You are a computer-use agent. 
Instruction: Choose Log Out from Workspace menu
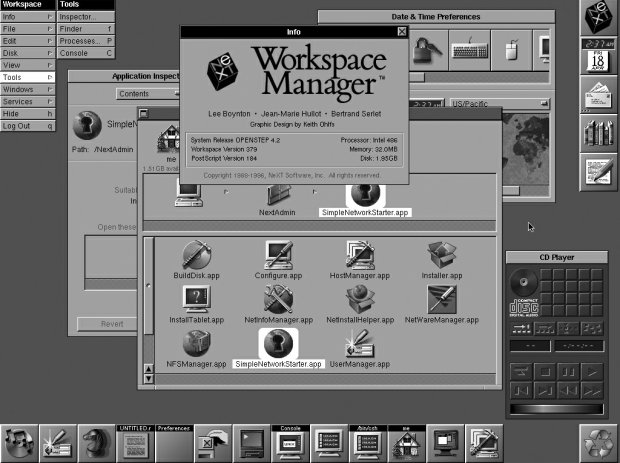coord(28,126)
